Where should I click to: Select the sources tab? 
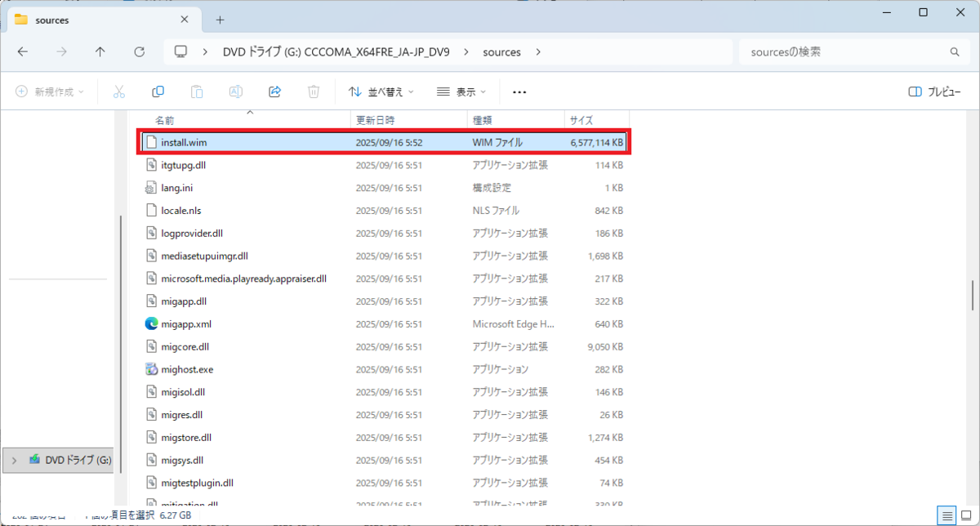[102, 20]
